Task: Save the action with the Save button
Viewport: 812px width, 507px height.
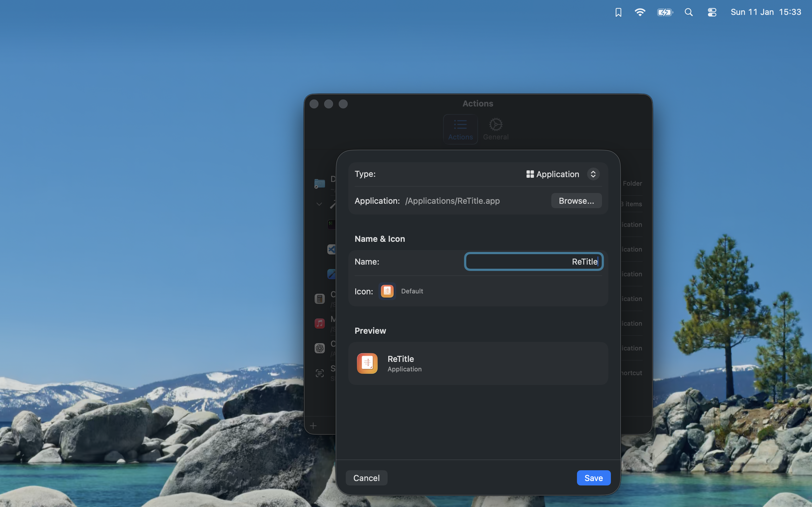Action: tap(593, 478)
